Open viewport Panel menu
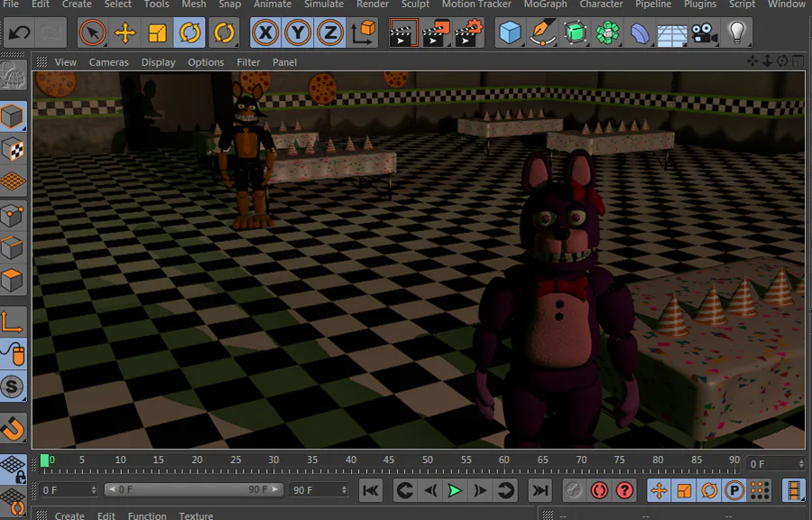Screen dimensions: 812x520 tap(285, 62)
